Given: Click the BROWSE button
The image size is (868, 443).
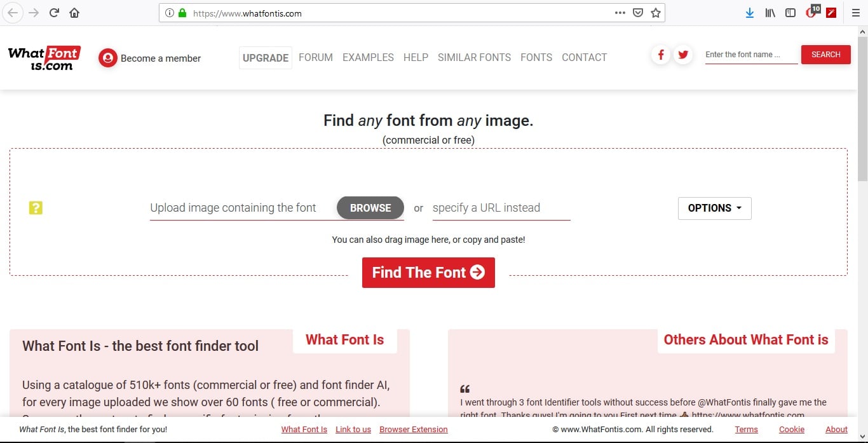Looking at the screenshot, I should pos(370,208).
